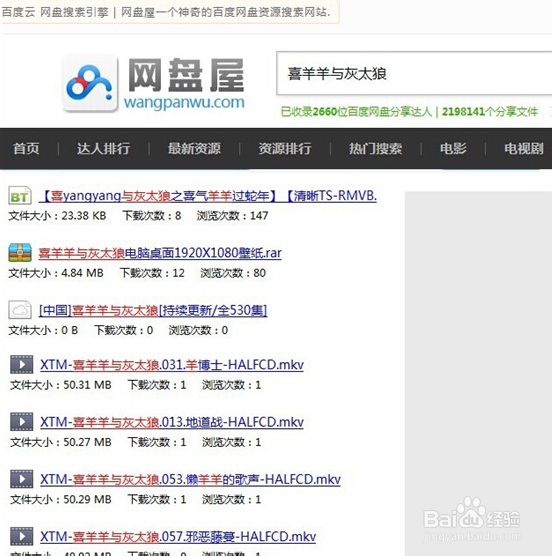Image resolution: width=552 pixels, height=556 pixels.
Task: Open the 电脑桌面1920X1080壁纸.rar link
Action: [160, 253]
